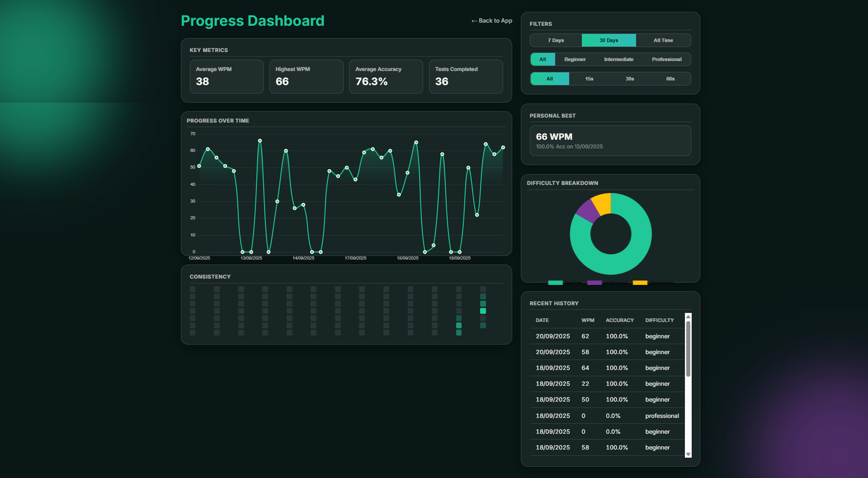Select the 30 Days time filter
The height and width of the screenshot is (478, 868).
[609, 40]
